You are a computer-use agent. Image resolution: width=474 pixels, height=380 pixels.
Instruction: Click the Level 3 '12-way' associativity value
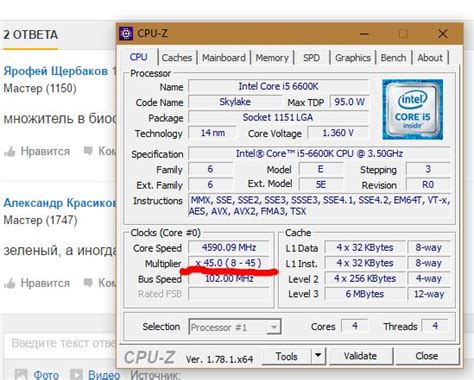coord(429,294)
